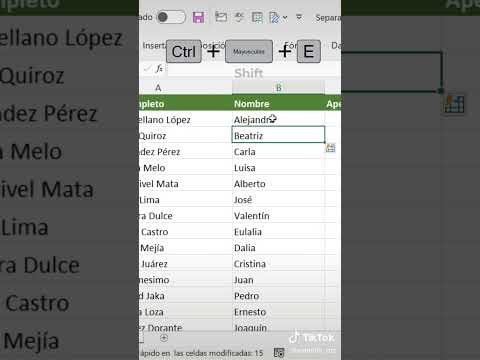
Task: Select column A cell ending in Pérez
Action: click(x=185, y=151)
